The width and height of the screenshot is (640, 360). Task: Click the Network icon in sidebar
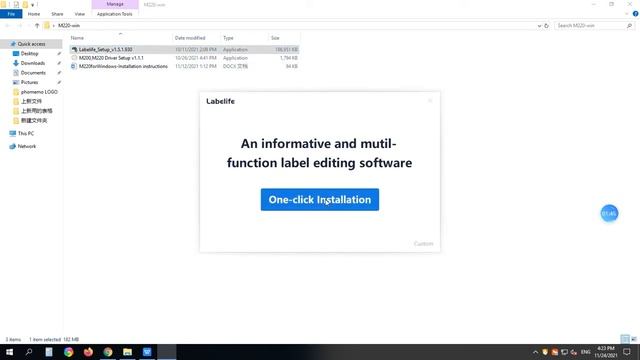(13, 146)
